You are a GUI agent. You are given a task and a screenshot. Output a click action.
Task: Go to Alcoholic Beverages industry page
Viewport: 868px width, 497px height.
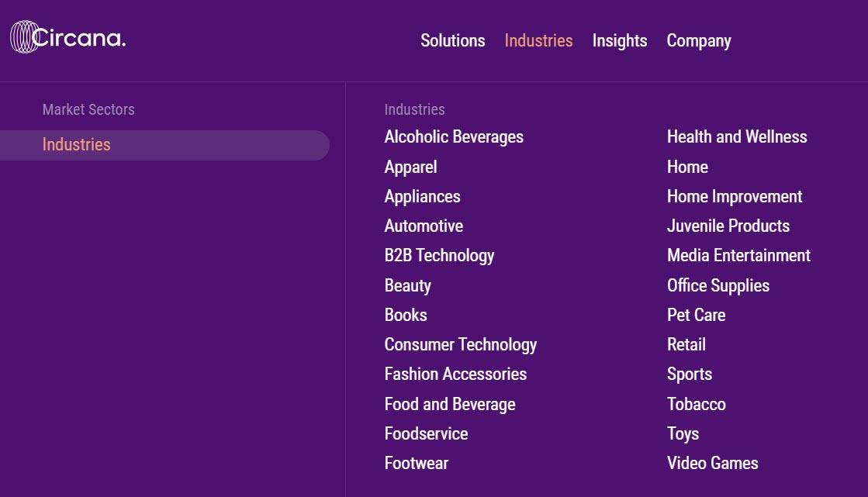(454, 136)
